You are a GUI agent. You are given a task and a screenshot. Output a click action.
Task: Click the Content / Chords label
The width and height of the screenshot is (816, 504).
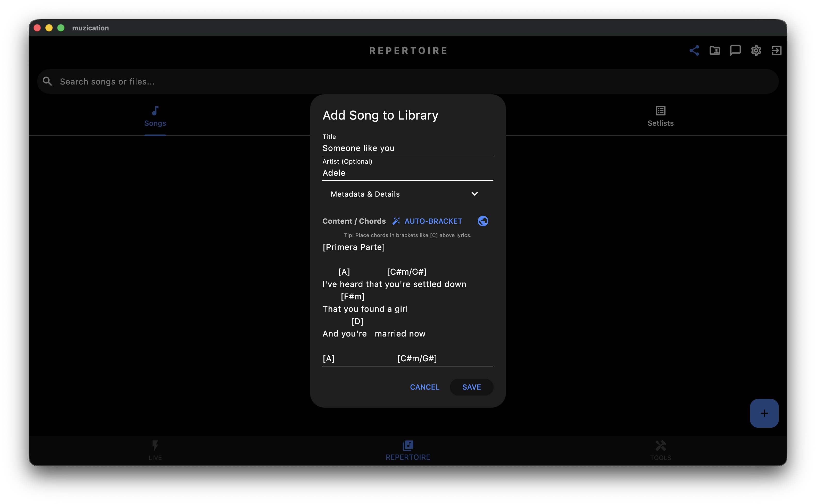354,221
